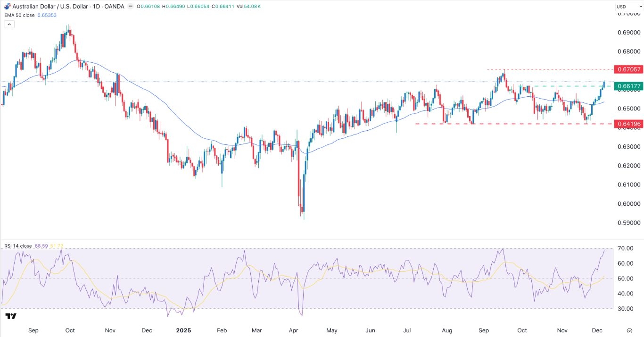Click the RSI 14 close indicator label

[x=18, y=246]
